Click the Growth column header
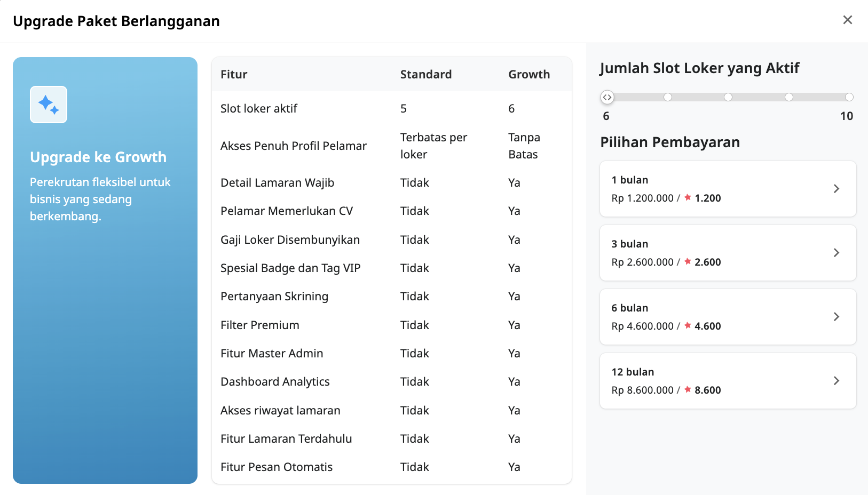This screenshot has height=495, width=868. 528,75
